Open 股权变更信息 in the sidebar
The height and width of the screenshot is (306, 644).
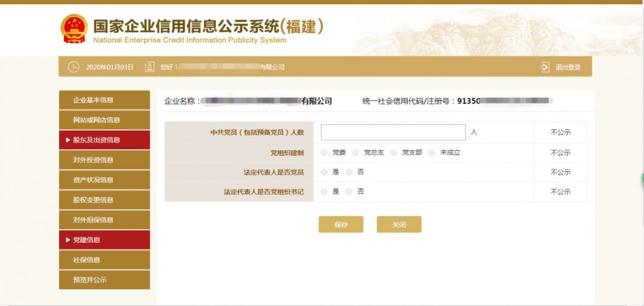[x=104, y=200]
